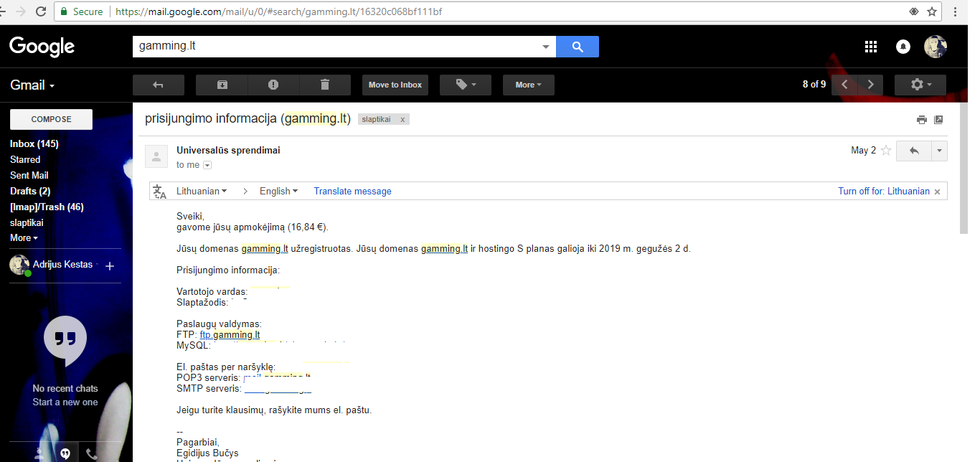Click Adrijus Kestas chat name
Viewport: 980px width, 462px height.
(x=62, y=265)
